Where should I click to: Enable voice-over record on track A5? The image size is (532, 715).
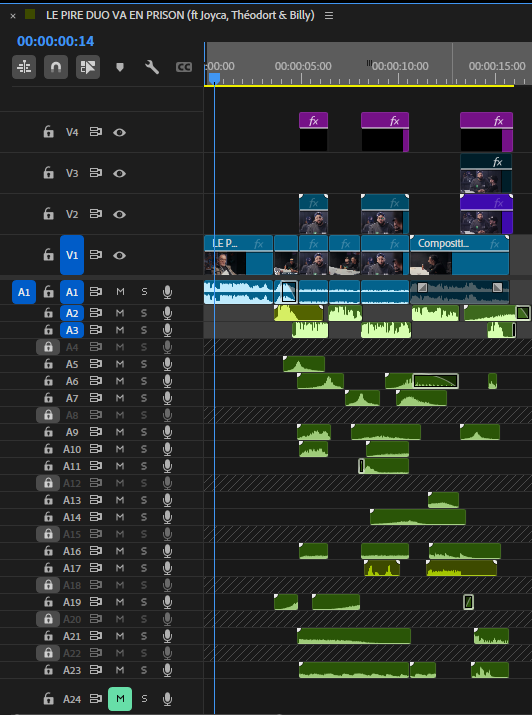[x=167, y=364]
